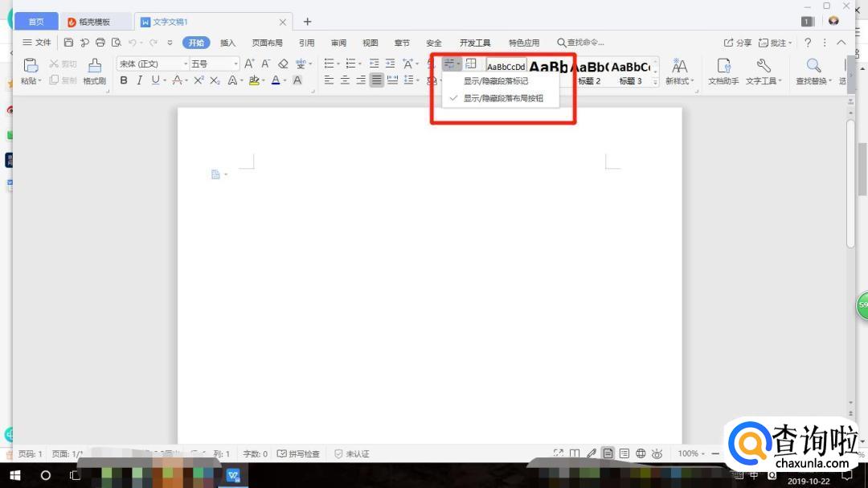Open 稻壳模板 tab
The height and width of the screenshot is (488, 868).
95,22
